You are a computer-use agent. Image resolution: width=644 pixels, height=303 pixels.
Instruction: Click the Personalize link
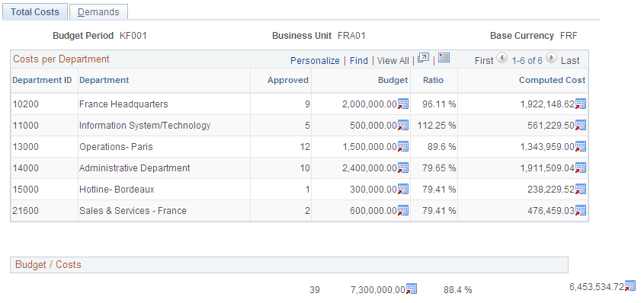tap(315, 61)
